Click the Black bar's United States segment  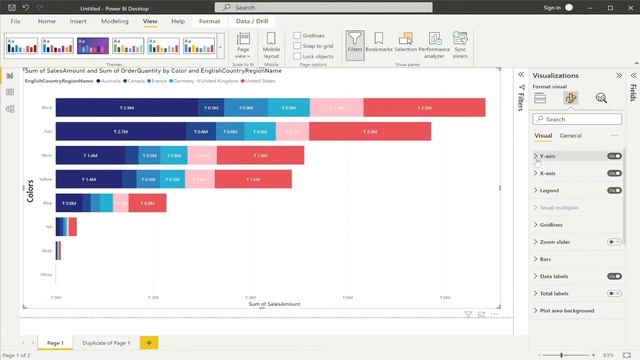point(424,108)
